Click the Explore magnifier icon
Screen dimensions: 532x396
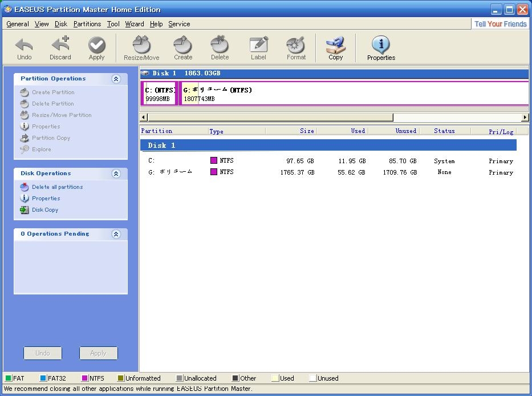[x=25, y=149]
